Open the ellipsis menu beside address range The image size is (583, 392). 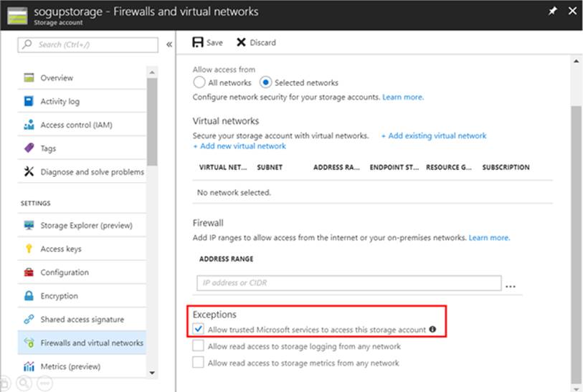pyautogui.click(x=511, y=285)
